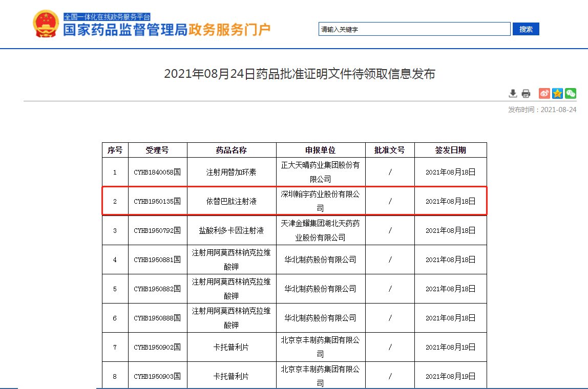Click acceptance number CYHB1950902国
The width and height of the screenshot is (588, 389).
[x=157, y=347]
